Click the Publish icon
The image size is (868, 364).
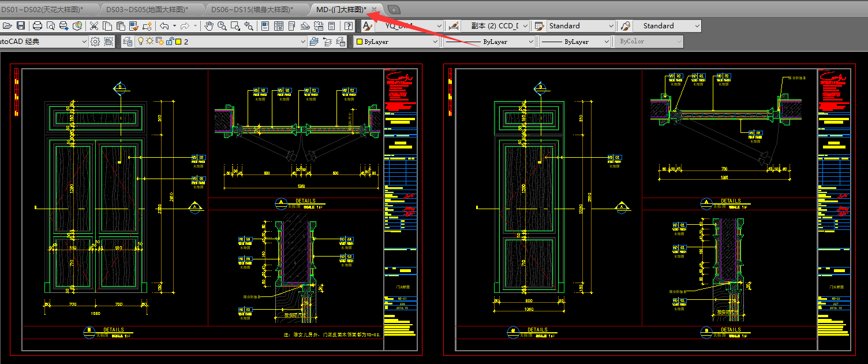click(x=63, y=26)
